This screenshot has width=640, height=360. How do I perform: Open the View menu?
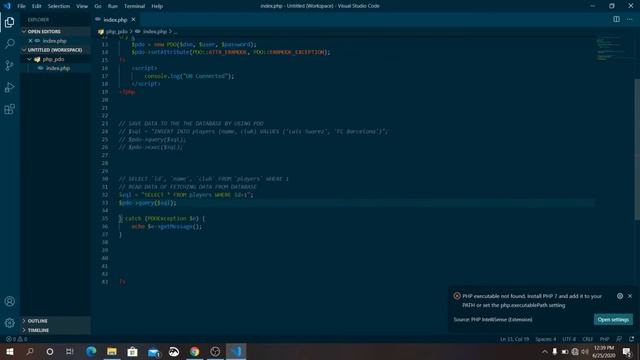pos(82,6)
